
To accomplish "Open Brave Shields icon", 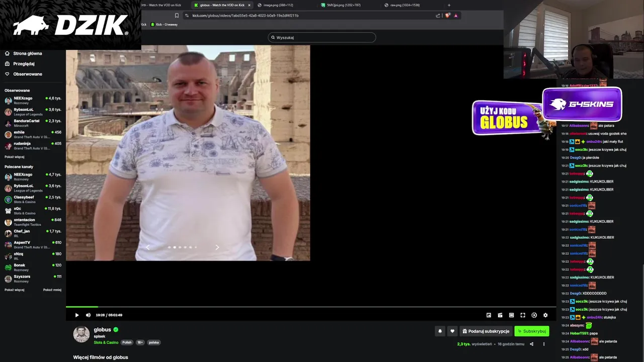I will pos(447,16).
